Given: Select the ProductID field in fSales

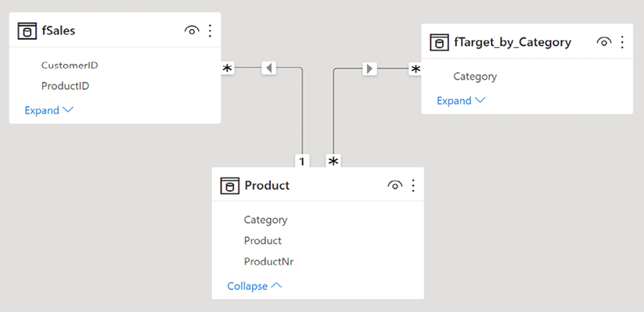Looking at the screenshot, I should tap(65, 86).
